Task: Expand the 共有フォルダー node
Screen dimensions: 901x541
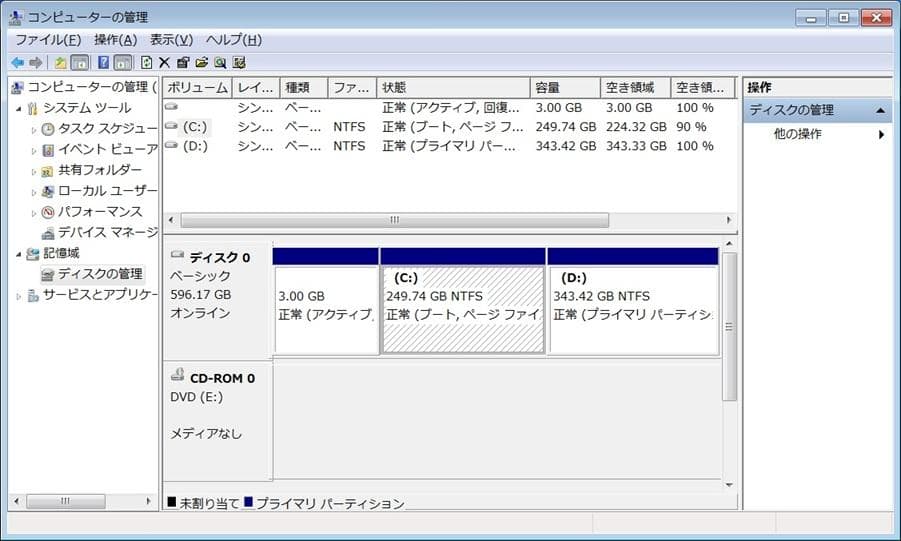Action: pyautogui.click(x=33, y=171)
